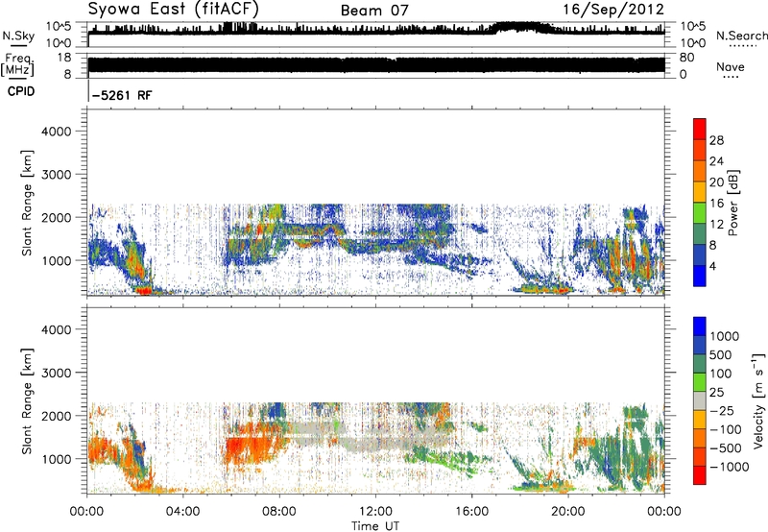
Task: Click the '10^0' tick beside N.Search
Action: click(693, 43)
